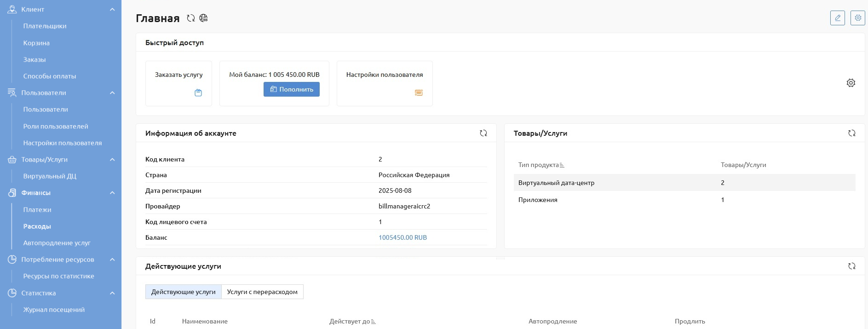Sort by Тип продукта column
This screenshot has height=329, width=868.
click(541, 165)
